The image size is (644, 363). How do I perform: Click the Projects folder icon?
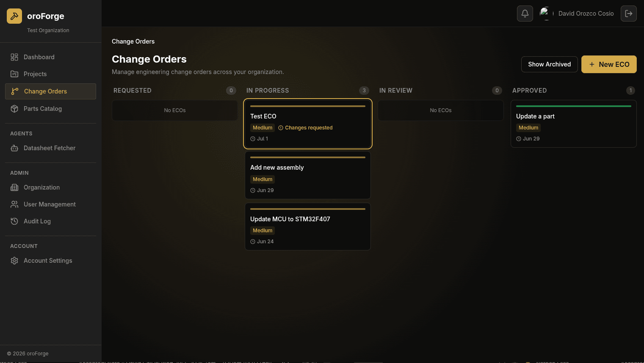click(x=14, y=74)
